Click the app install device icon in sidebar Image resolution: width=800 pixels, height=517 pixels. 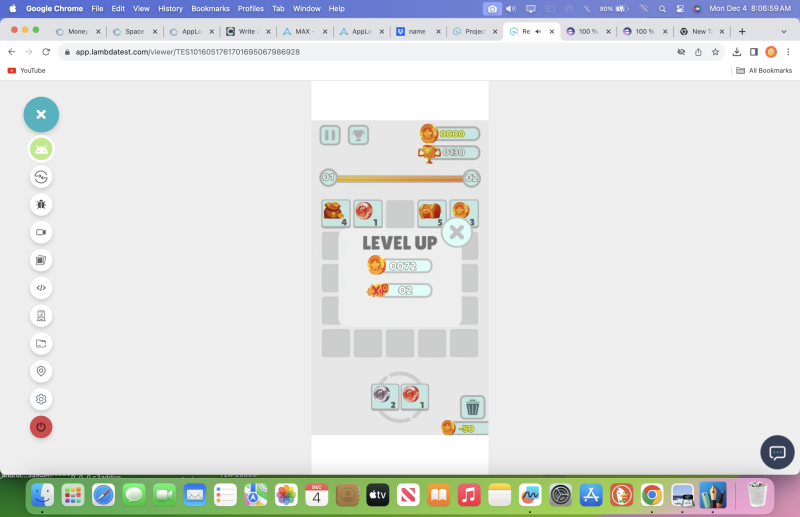pyautogui.click(x=41, y=316)
